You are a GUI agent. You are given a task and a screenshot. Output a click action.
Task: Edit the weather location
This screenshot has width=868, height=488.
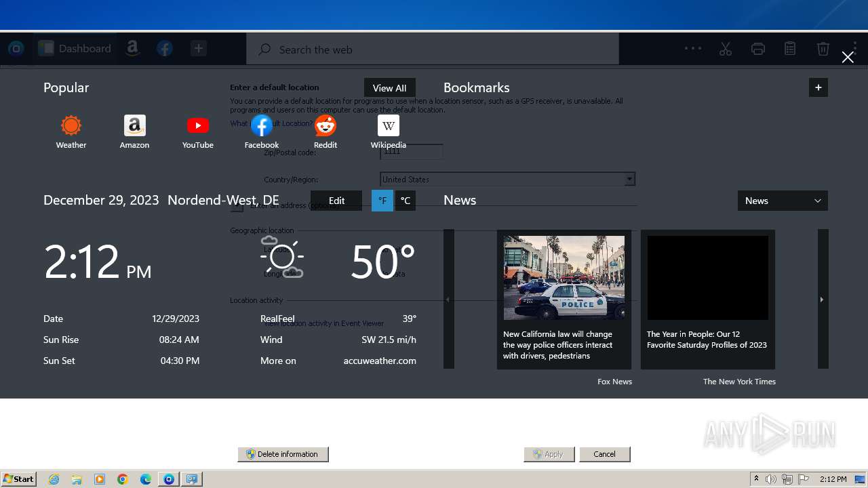point(336,201)
